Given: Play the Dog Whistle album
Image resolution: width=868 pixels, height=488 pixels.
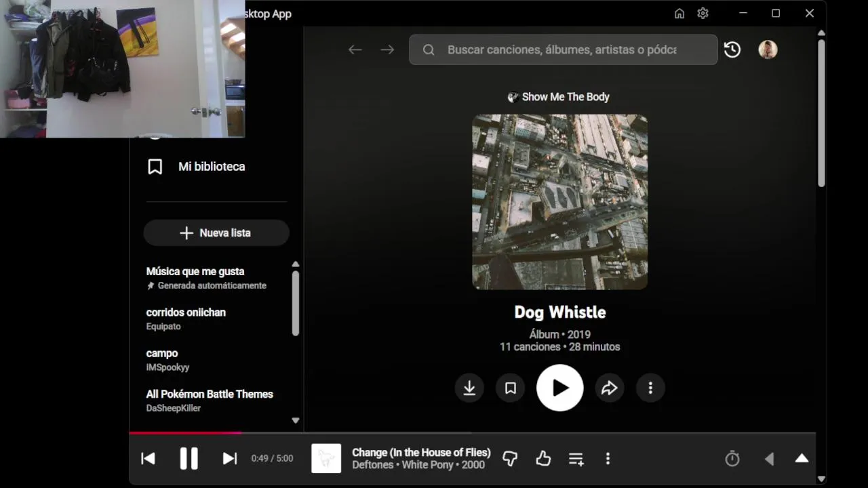Looking at the screenshot, I should pyautogui.click(x=560, y=388).
